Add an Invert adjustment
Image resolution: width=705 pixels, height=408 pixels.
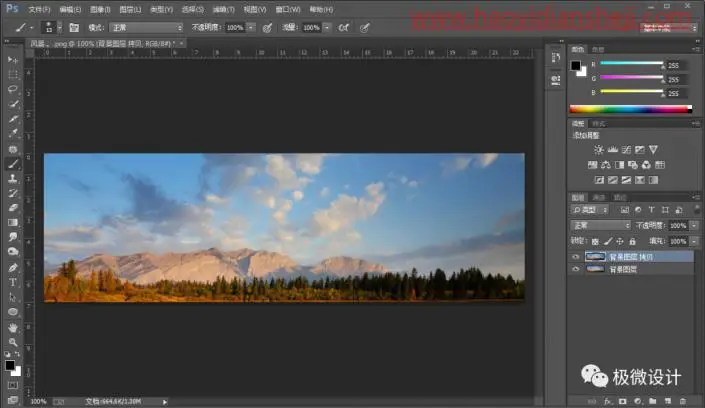pyautogui.click(x=599, y=180)
